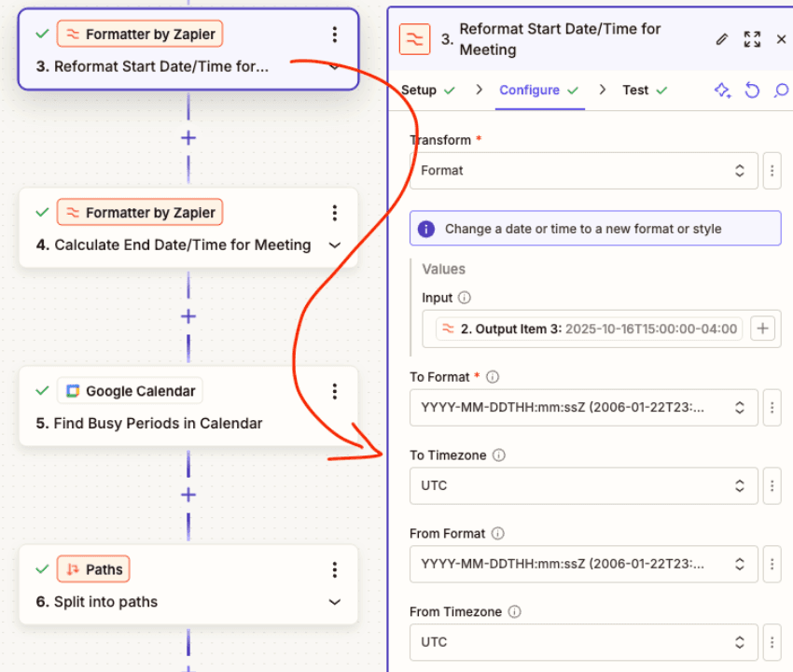This screenshot has width=793, height=672.
Task: Select the Paths icon on step 6
Action: click(73, 568)
